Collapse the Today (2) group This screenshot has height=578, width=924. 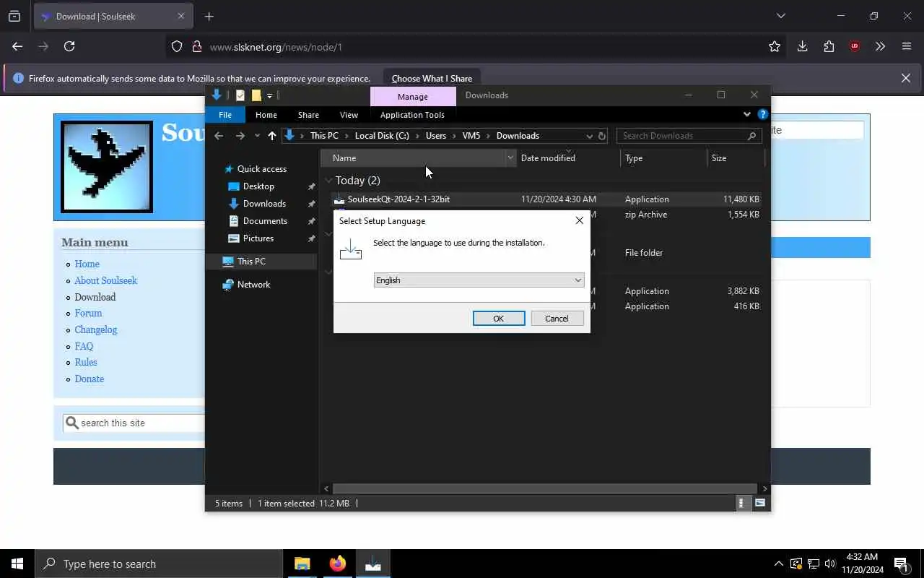328,181
